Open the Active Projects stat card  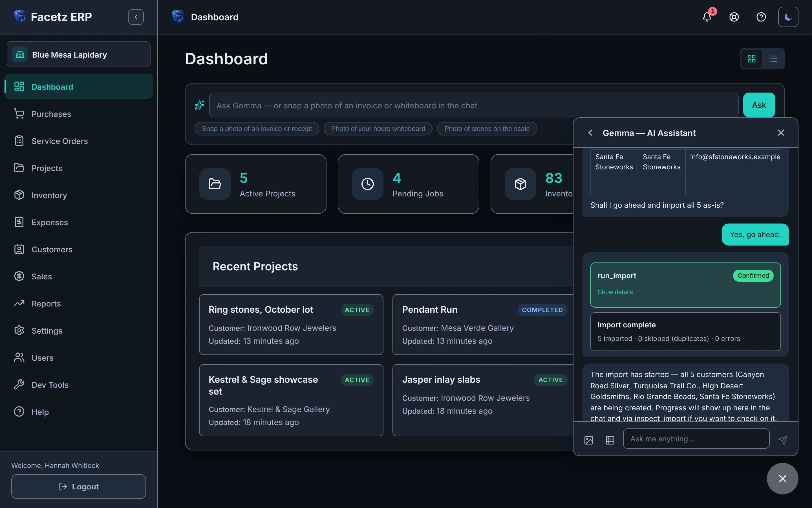point(256,184)
